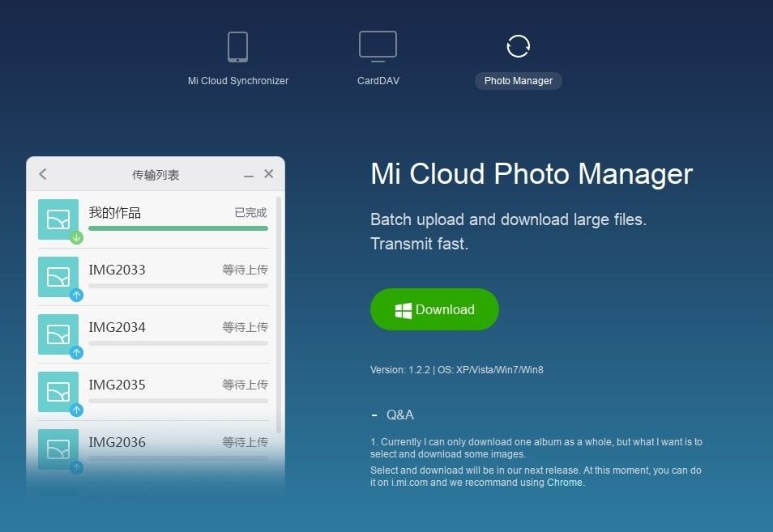The width and height of the screenshot is (773, 532).
Task: Click the transfer list vertical scrollbar
Action: pyautogui.click(x=279, y=315)
